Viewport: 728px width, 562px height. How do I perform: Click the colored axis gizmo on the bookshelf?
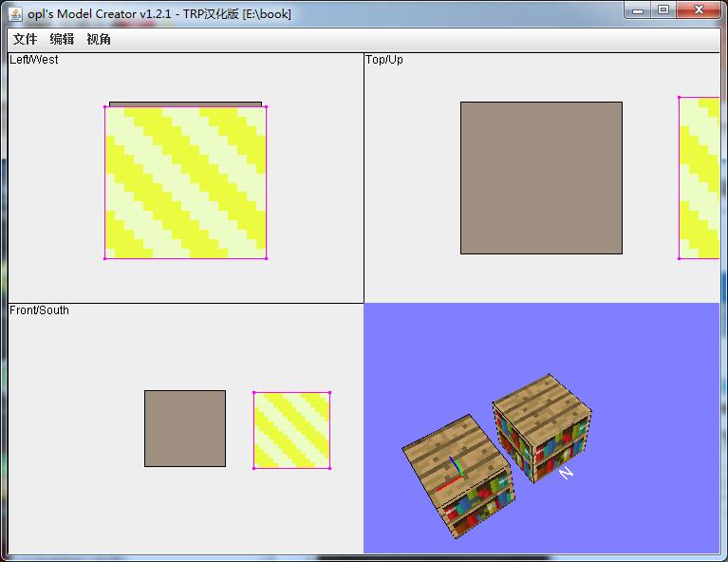(456, 472)
